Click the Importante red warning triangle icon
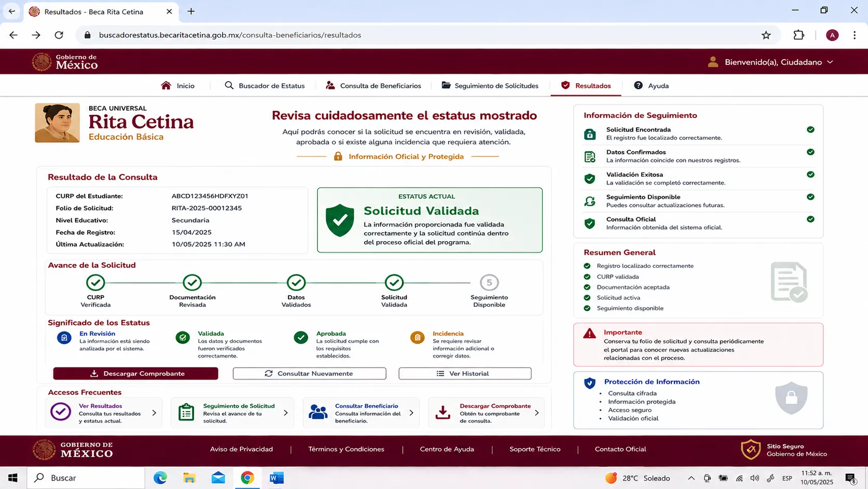 589,334
